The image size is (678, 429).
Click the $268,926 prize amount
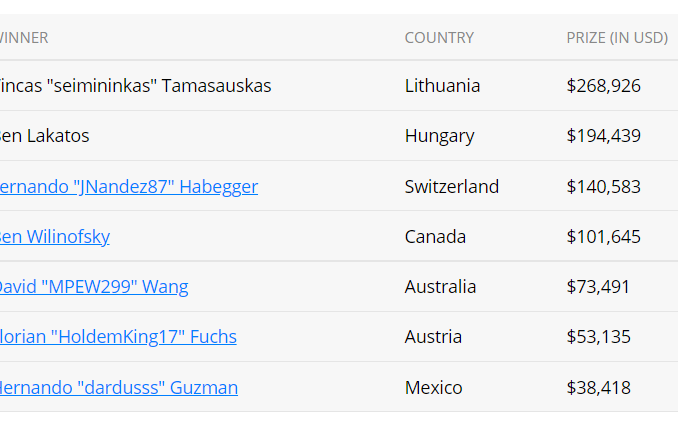[x=603, y=86]
